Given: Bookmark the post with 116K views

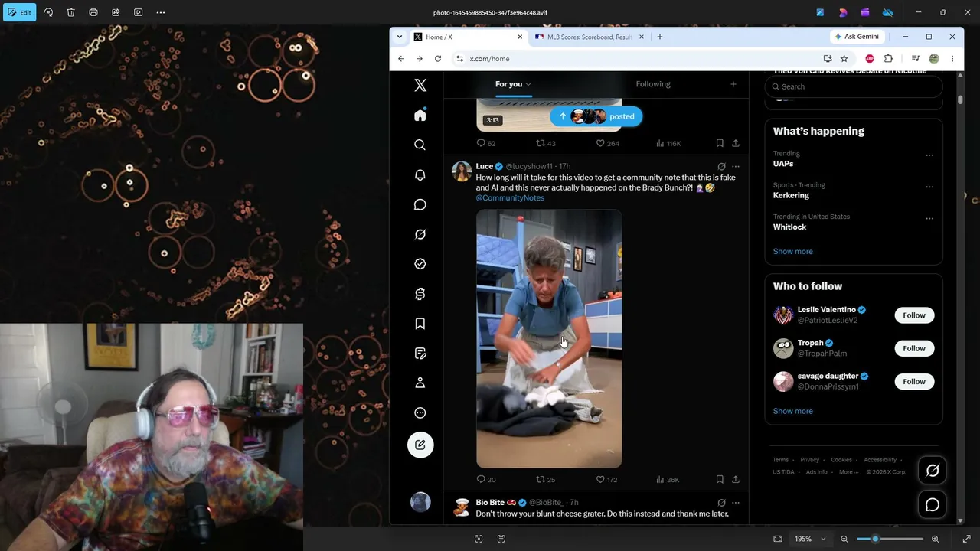Looking at the screenshot, I should tap(720, 143).
